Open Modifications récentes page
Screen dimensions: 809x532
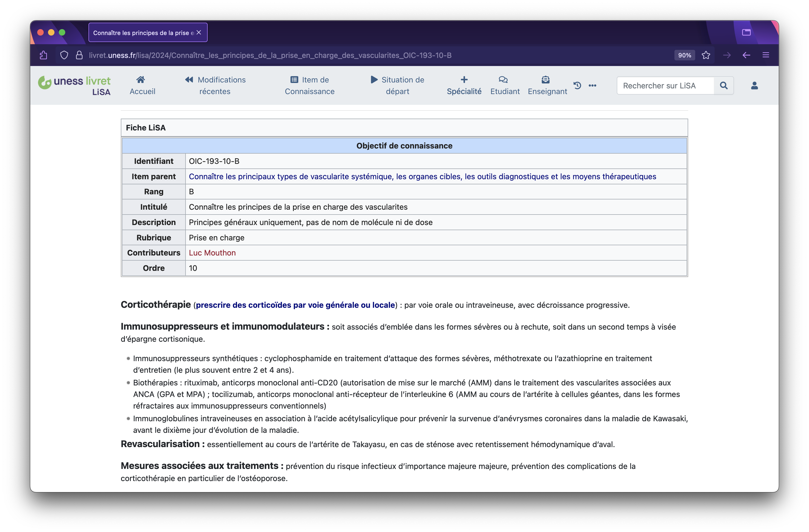[215, 85]
